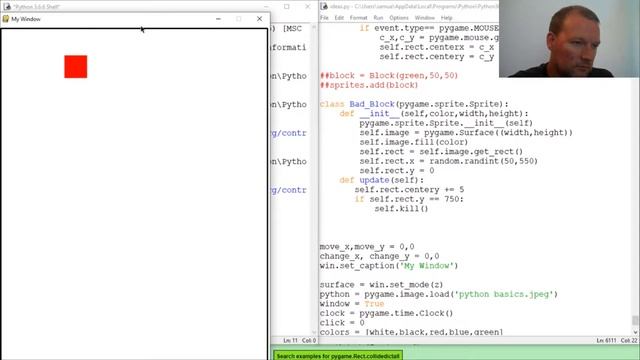
Task: Click the Python Shell scrollbar up arrow
Action: pyautogui.click(x=314, y=27)
